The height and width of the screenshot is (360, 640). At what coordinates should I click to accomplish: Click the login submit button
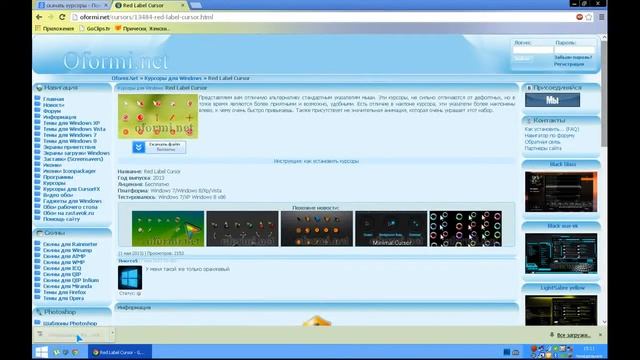(522, 59)
